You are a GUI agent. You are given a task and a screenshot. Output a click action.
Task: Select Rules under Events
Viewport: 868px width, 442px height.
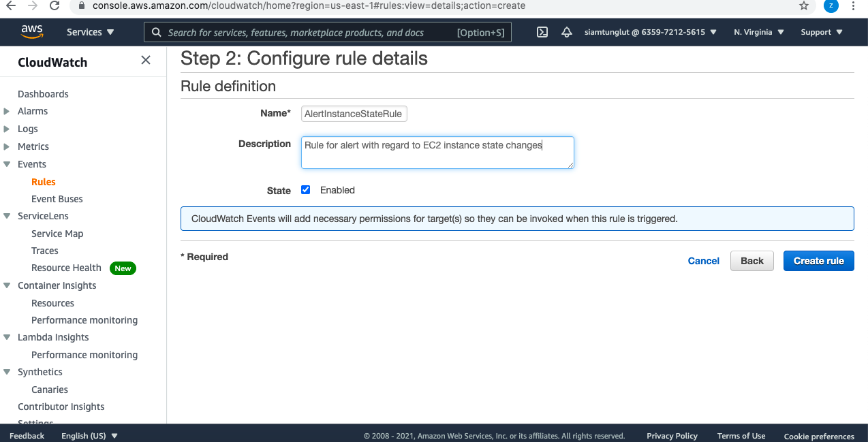pos(44,182)
